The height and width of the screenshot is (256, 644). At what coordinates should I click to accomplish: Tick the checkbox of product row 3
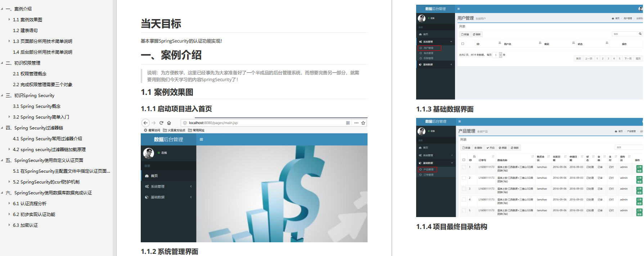[x=464, y=189]
